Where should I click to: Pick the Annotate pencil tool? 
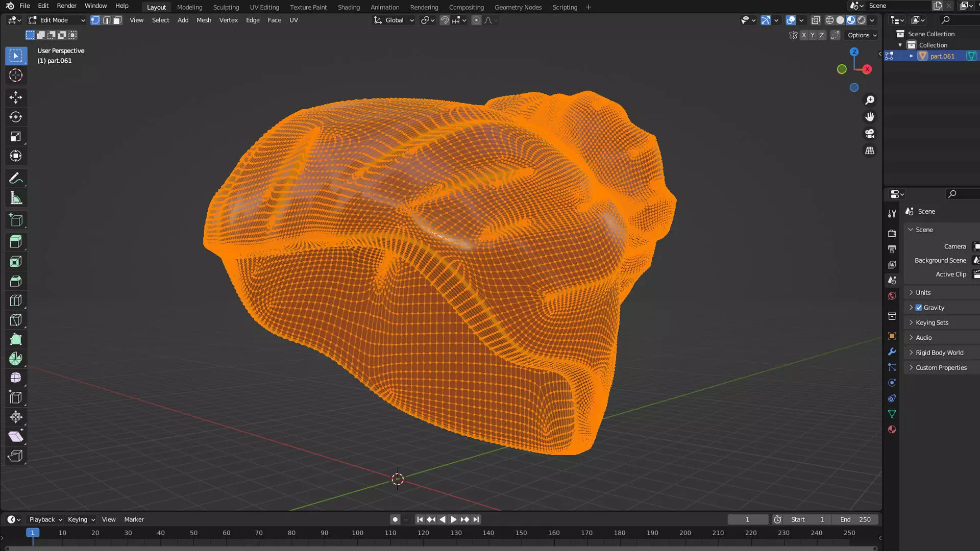16,179
